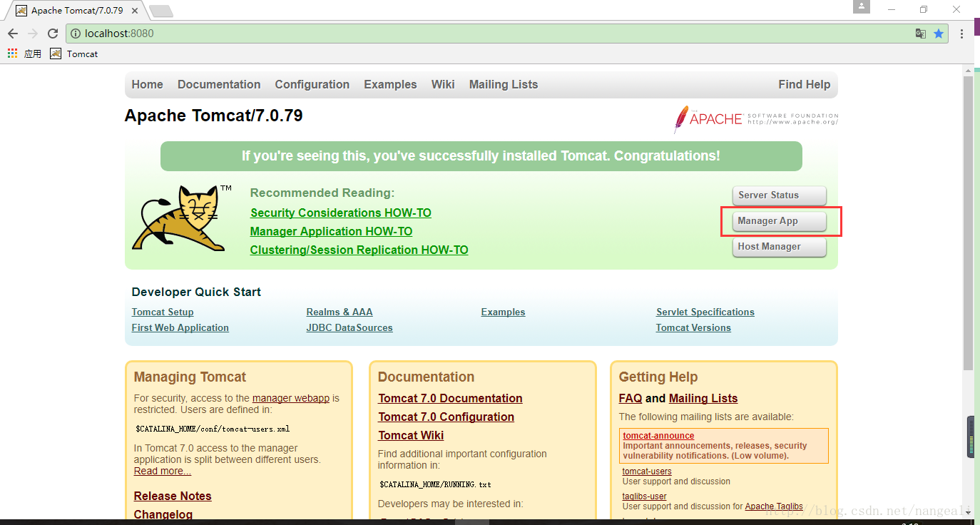Viewport: 980px width, 525px height.
Task: Open Configuration in the nav bar
Action: coord(312,84)
